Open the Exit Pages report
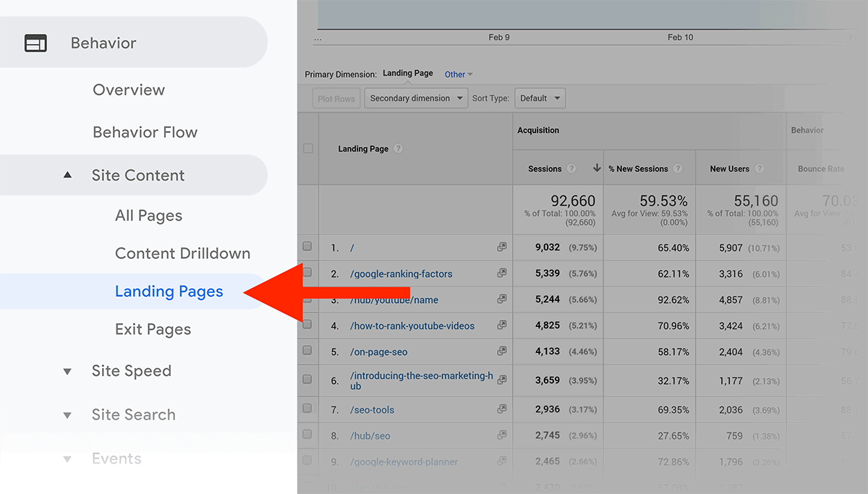The height and width of the screenshot is (494, 868). [x=153, y=329]
